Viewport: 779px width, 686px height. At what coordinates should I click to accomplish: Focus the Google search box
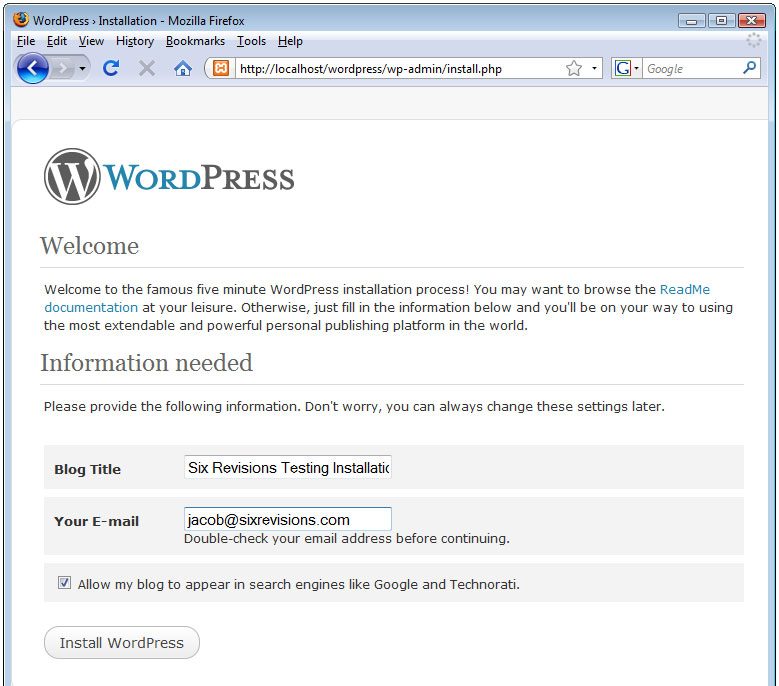click(692, 69)
